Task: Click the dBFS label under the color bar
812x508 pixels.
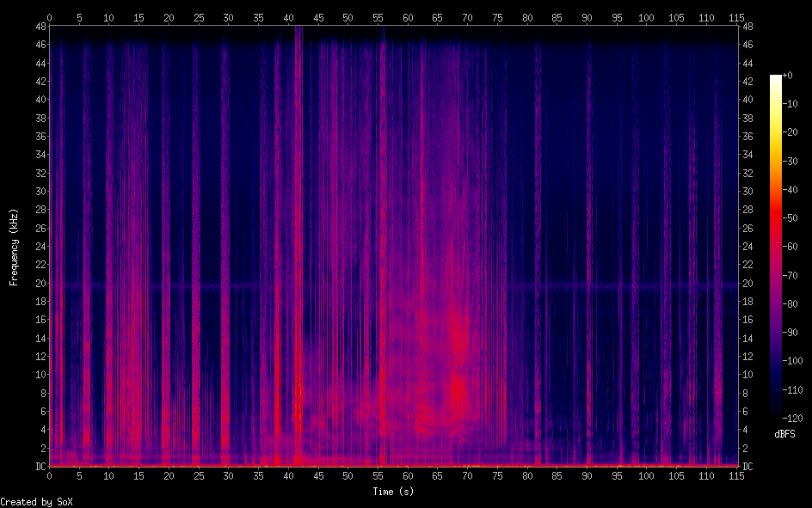Action: click(784, 434)
